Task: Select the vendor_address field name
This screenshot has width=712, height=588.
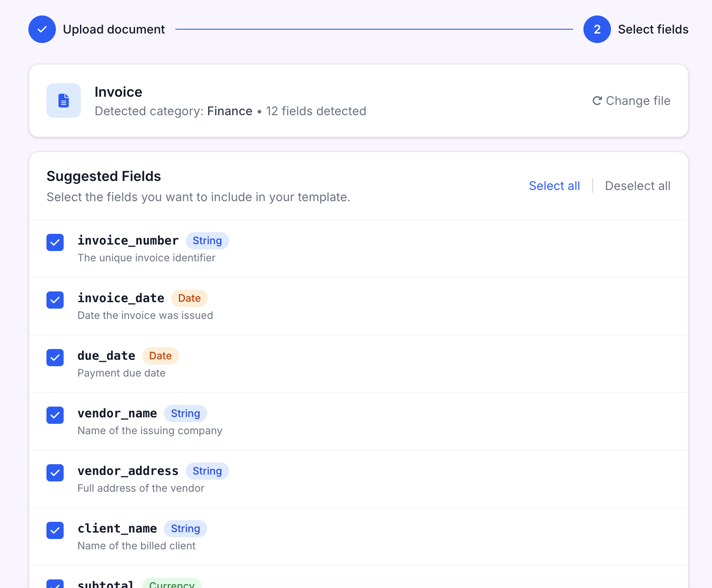Action: click(x=128, y=471)
